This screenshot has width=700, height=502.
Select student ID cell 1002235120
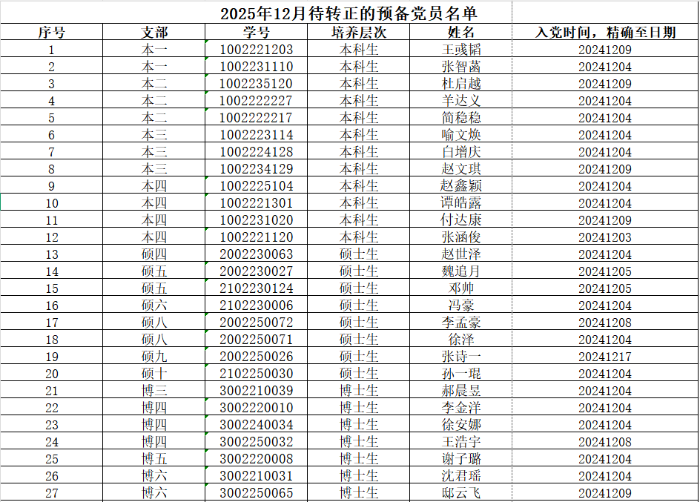[x=256, y=83]
